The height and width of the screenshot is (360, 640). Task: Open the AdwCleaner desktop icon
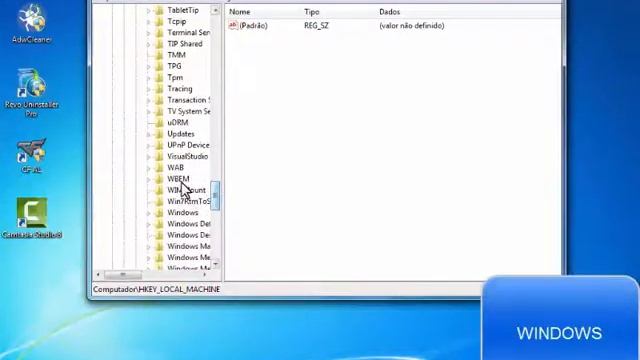tap(31, 23)
